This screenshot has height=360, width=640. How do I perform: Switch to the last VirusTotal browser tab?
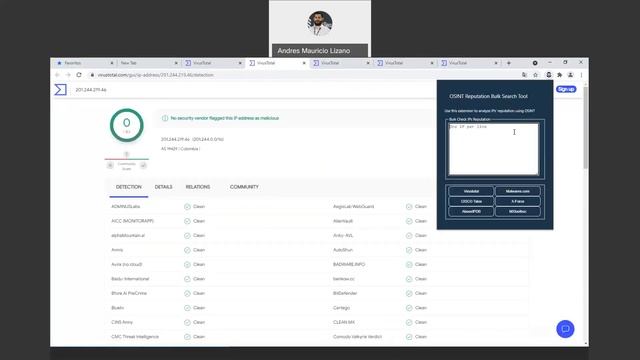click(x=468, y=63)
